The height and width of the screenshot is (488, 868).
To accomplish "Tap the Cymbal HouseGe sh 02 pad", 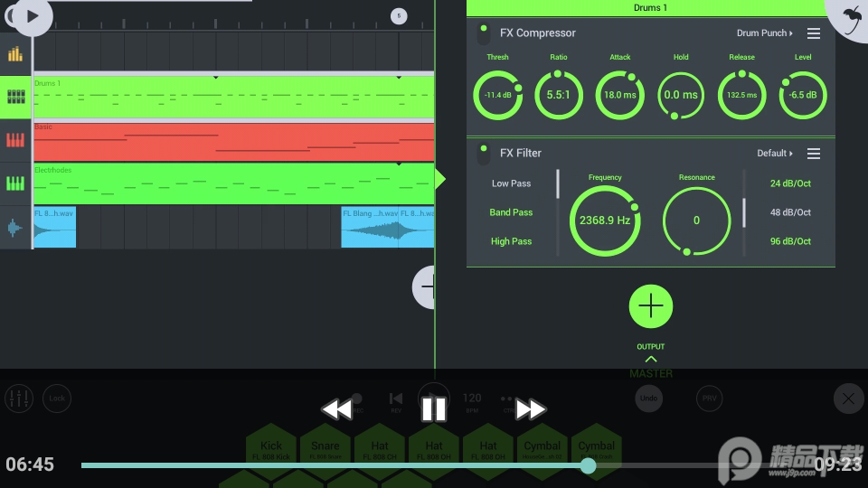I will click(542, 449).
